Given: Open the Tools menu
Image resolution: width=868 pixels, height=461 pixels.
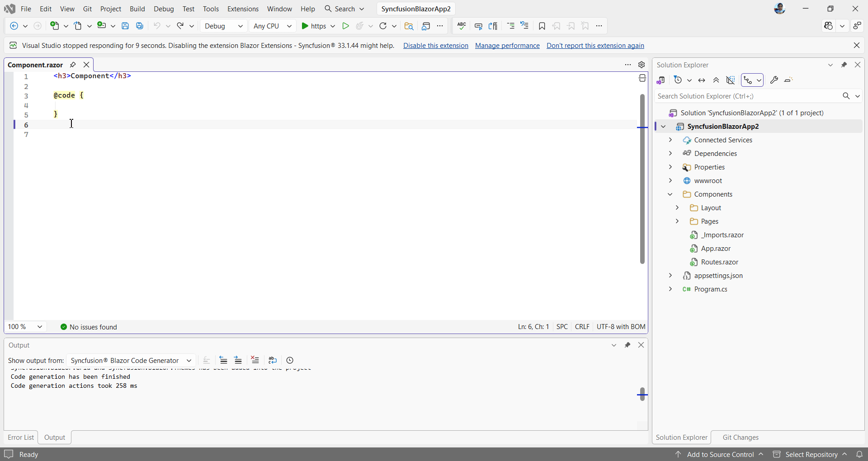Looking at the screenshot, I should [x=211, y=9].
